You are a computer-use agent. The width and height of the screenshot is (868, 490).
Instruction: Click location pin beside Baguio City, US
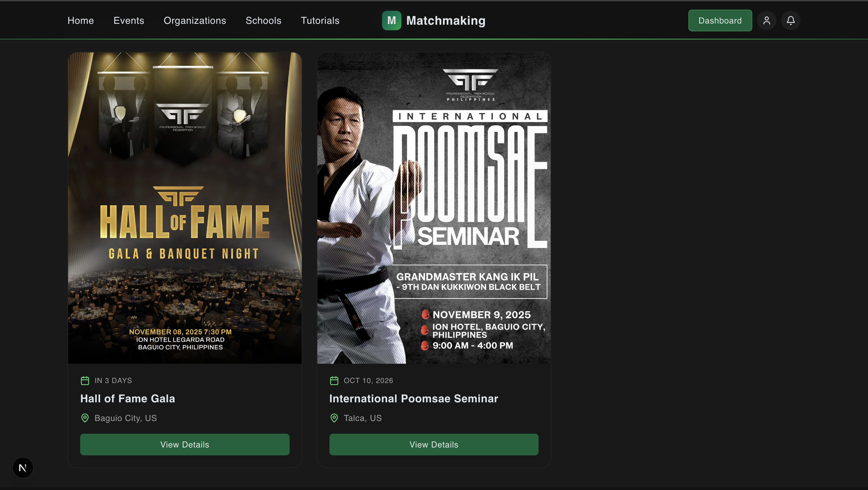85,418
